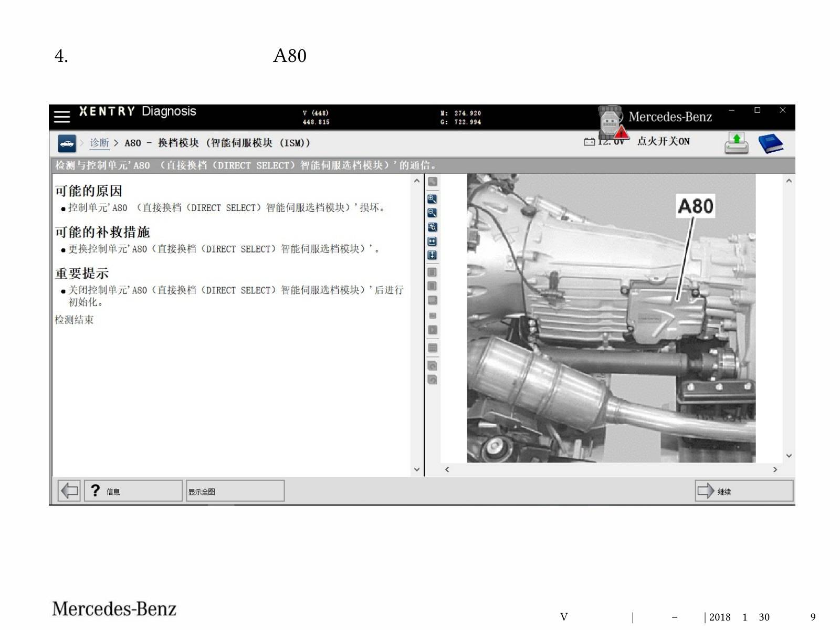Click the 重要提示 heading

coord(82,274)
